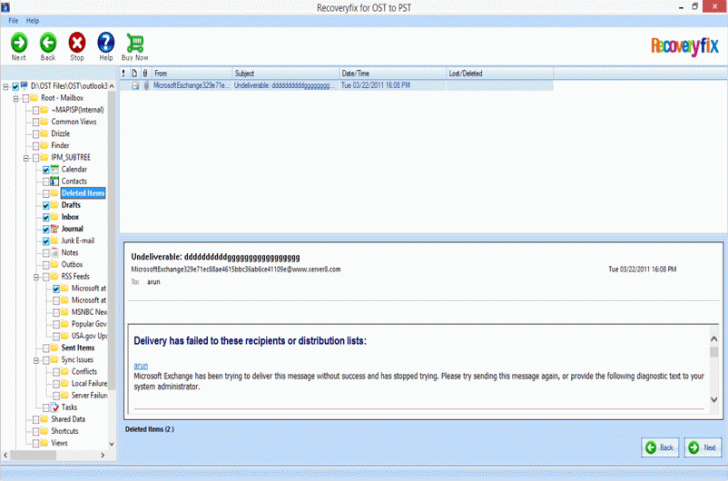
Task: Click the Notes folder icon in tree
Action: (x=55, y=253)
